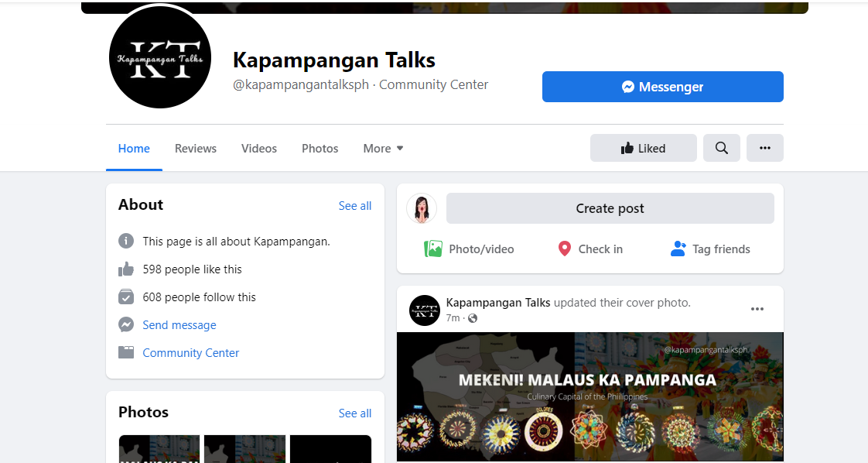Click the Send message link
The height and width of the screenshot is (463, 868).
[179, 325]
